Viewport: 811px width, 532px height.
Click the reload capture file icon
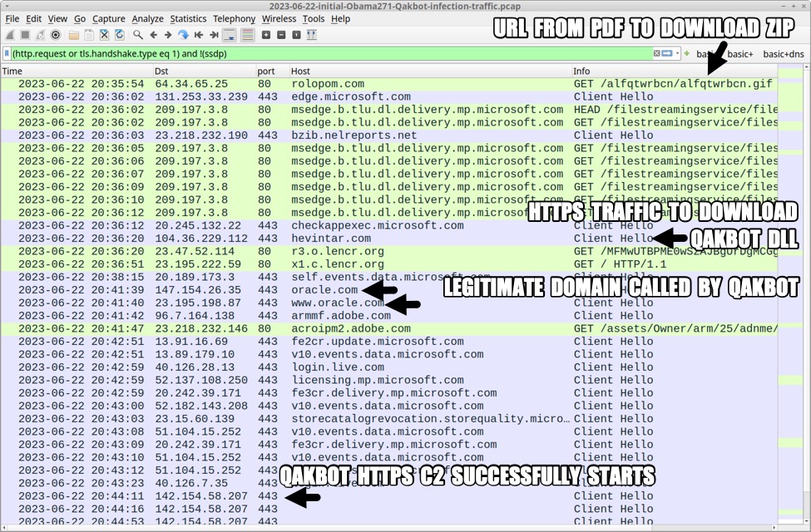coord(120,35)
